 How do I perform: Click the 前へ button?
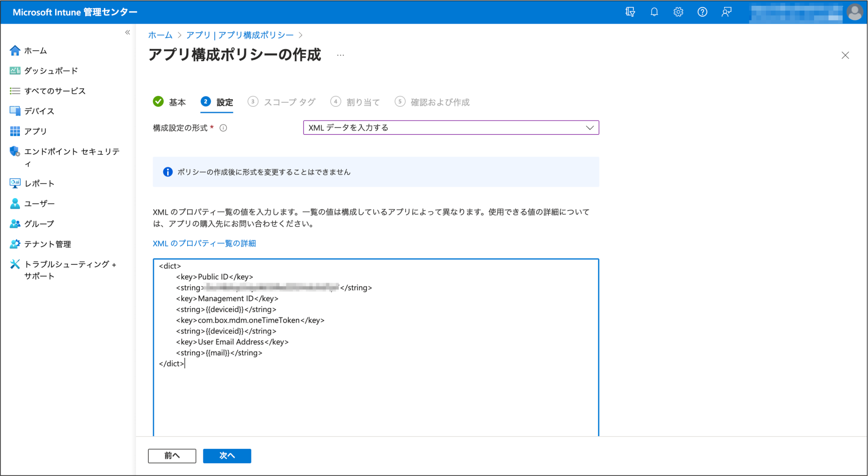pos(172,456)
